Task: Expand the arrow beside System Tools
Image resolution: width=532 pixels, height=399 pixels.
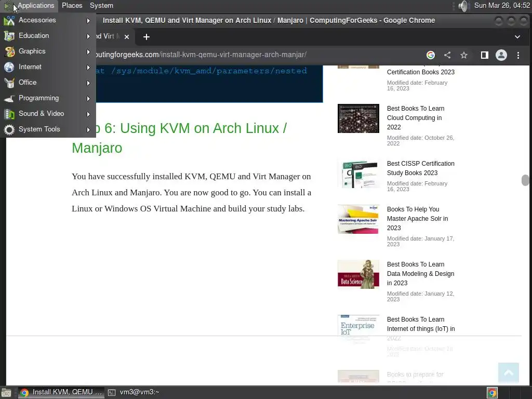Action: pos(88,129)
